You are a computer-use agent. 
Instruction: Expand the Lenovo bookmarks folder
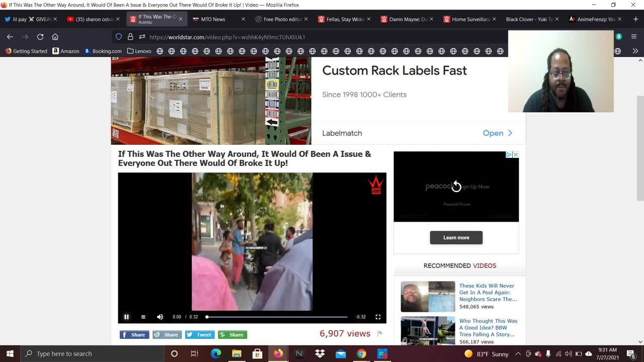click(x=139, y=51)
